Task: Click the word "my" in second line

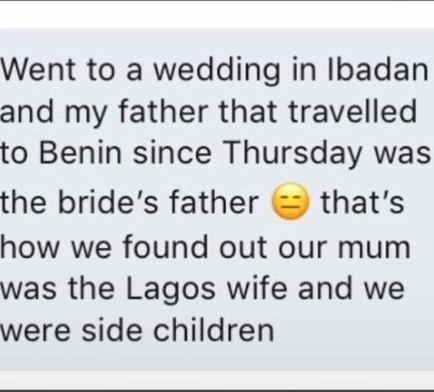Action: click(x=86, y=115)
